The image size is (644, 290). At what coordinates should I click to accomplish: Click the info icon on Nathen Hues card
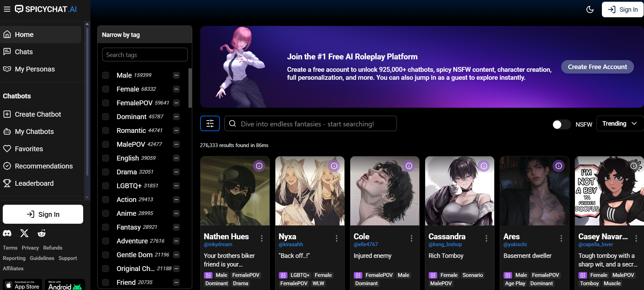pos(259,166)
